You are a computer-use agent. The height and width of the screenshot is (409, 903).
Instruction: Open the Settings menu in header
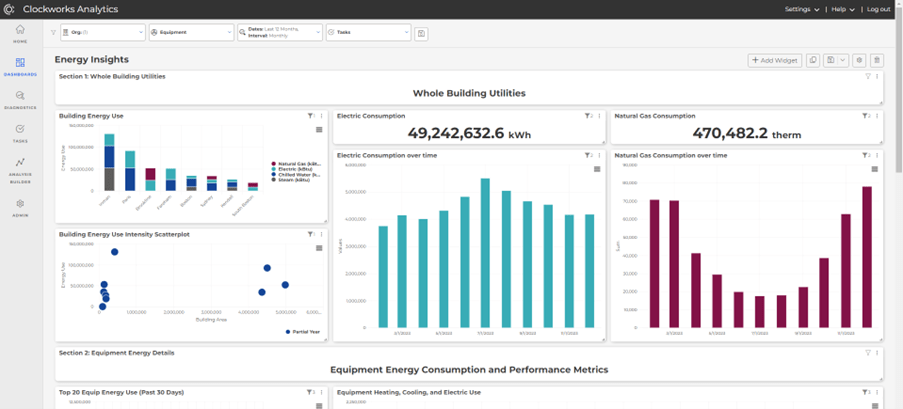[802, 9]
